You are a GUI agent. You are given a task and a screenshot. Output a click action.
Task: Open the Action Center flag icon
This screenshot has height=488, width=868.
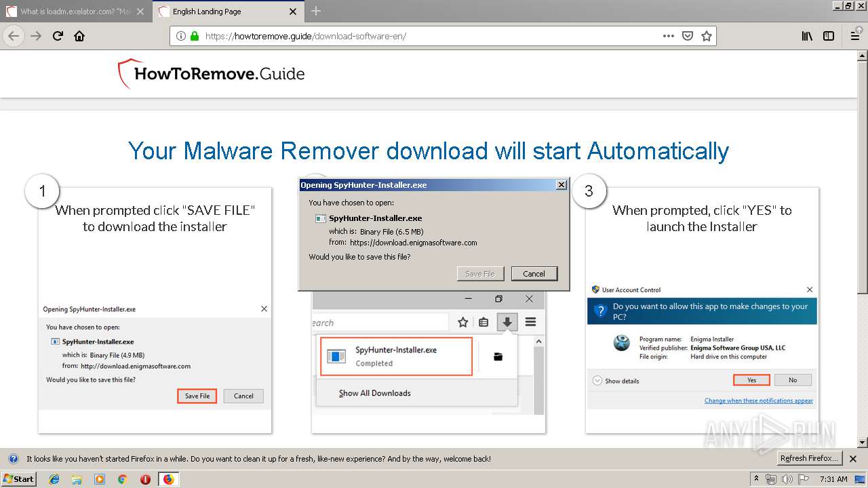(x=804, y=479)
